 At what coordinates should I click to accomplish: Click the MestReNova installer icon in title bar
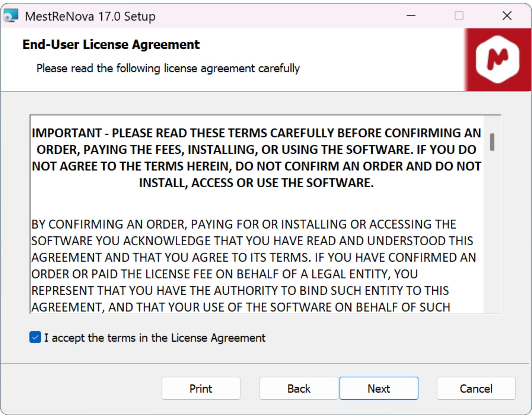pyautogui.click(x=11, y=16)
